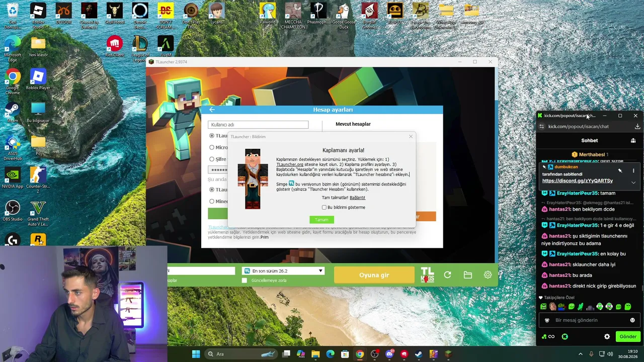Viewport: 644px width, 362px height.
Task: Open FiveM desktop shortcut
Action: click(166, 47)
